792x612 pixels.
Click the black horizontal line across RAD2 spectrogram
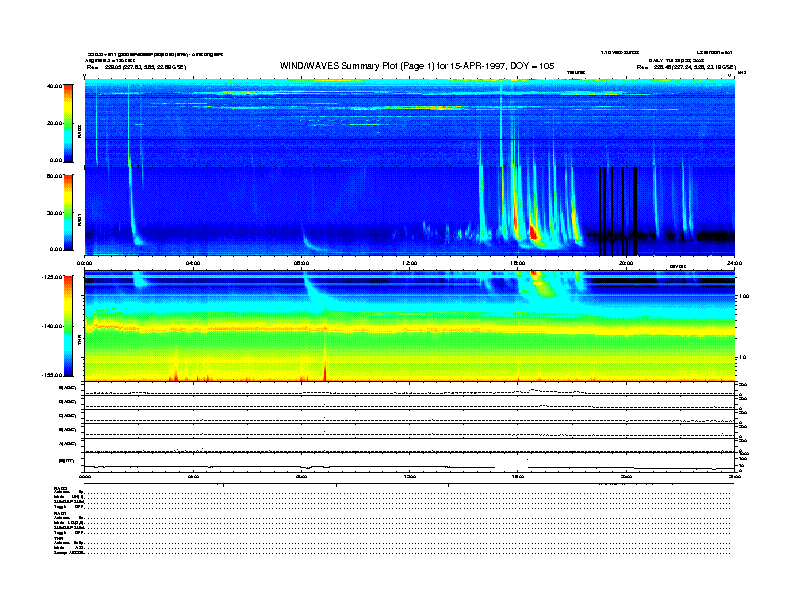pyautogui.click(x=410, y=139)
